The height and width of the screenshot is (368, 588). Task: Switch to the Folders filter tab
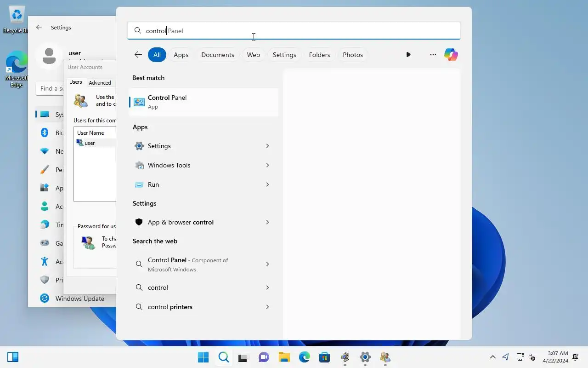tap(319, 55)
